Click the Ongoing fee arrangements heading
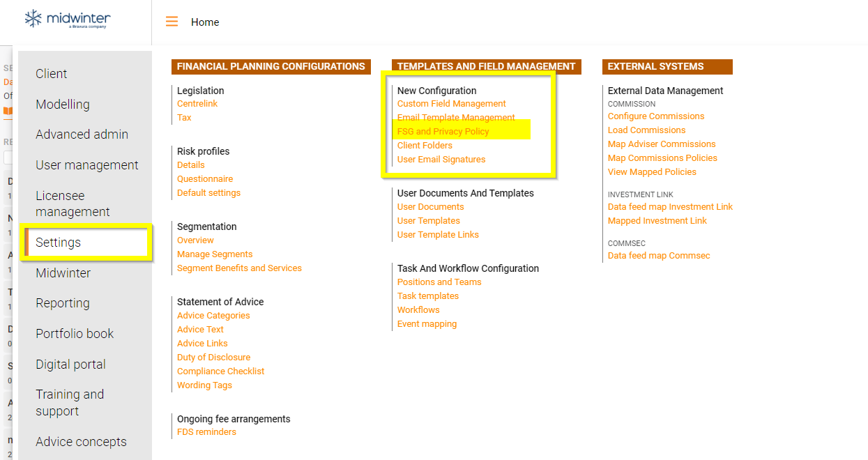868x460 pixels. (x=234, y=419)
